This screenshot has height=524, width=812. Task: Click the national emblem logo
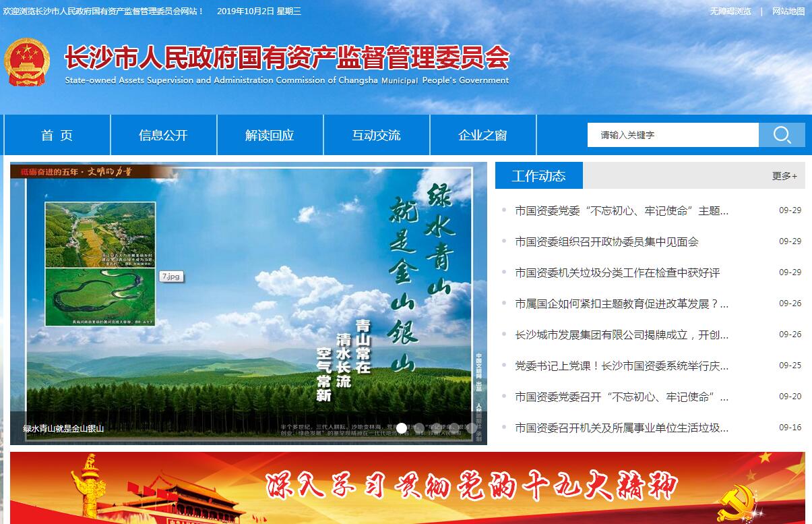click(27, 62)
